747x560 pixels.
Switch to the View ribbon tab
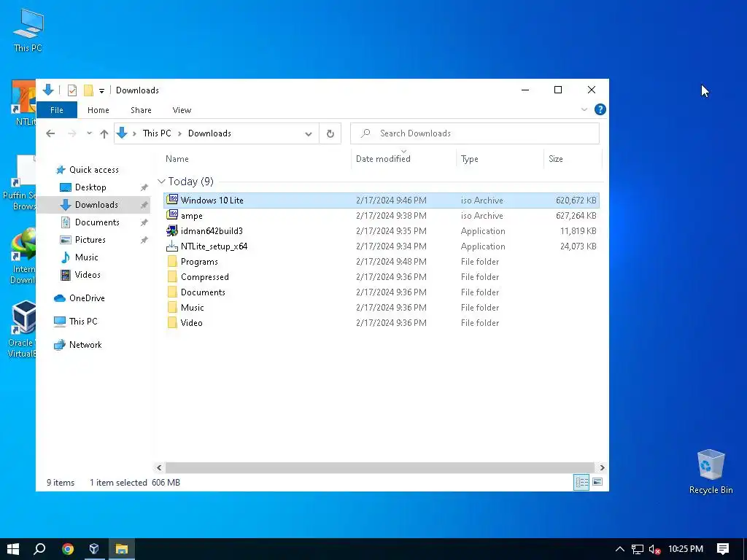(182, 110)
